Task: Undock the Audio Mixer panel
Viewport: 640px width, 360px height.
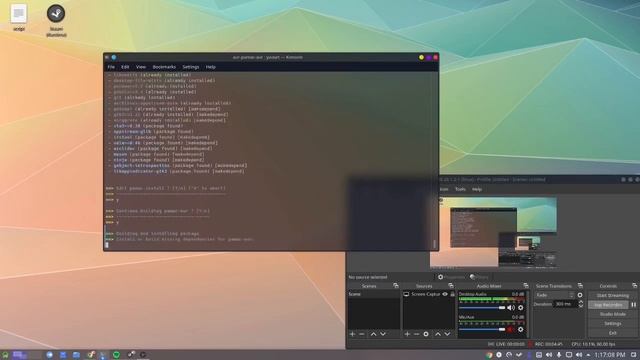Action: 526,286
